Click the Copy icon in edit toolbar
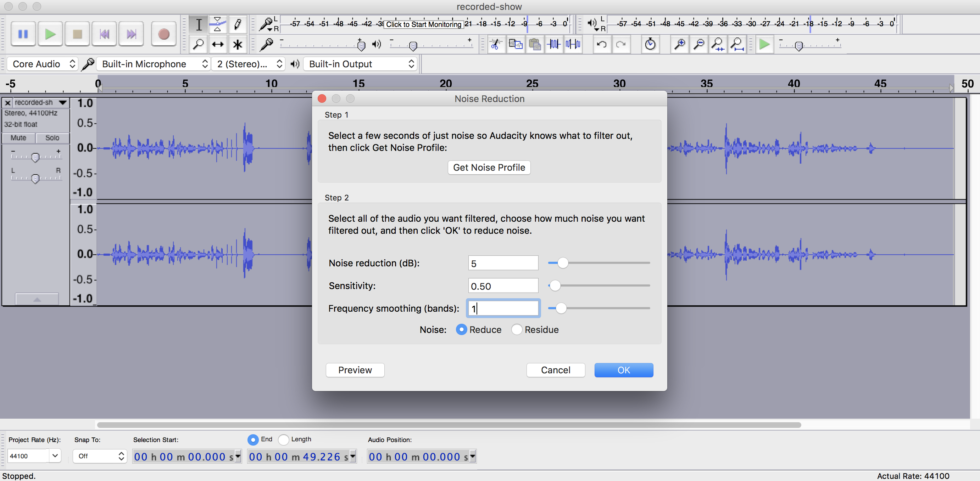The width and height of the screenshot is (980, 481). [516, 45]
